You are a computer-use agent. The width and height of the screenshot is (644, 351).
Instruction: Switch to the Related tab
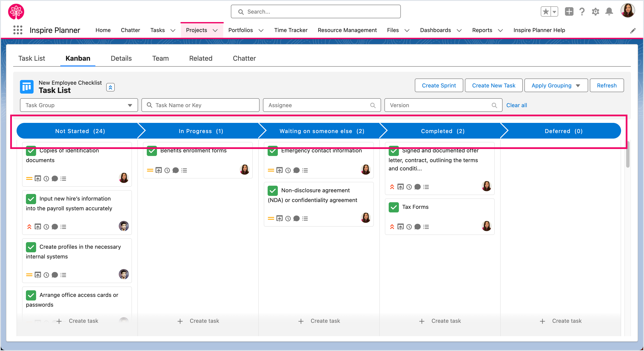(x=201, y=58)
